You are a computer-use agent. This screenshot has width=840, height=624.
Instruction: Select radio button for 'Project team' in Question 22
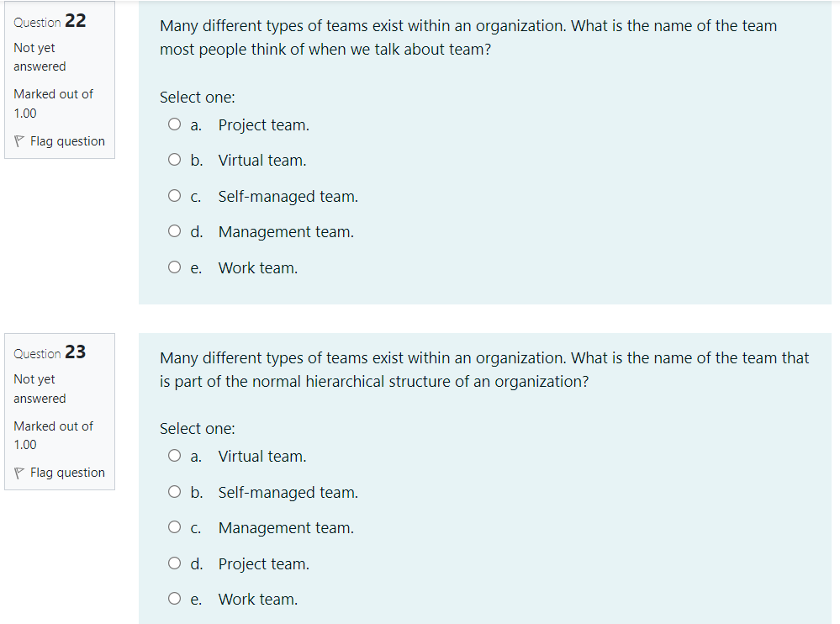[x=174, y=124]
